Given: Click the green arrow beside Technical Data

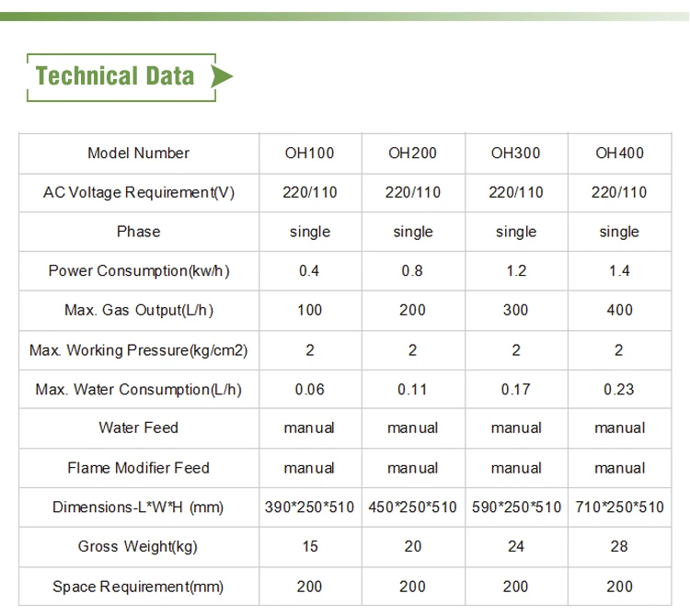Looking at the screenshot, I should pyautogui.click(x=221, y=76).
